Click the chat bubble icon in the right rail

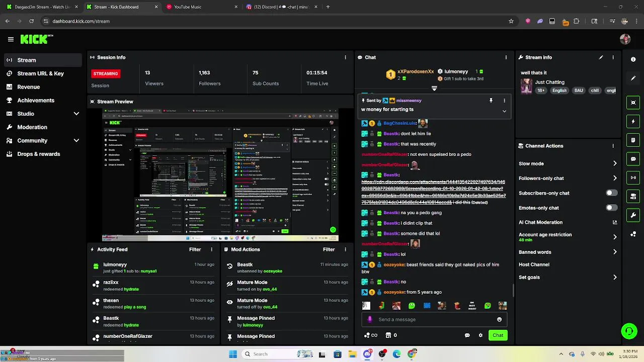pos(633,159)
